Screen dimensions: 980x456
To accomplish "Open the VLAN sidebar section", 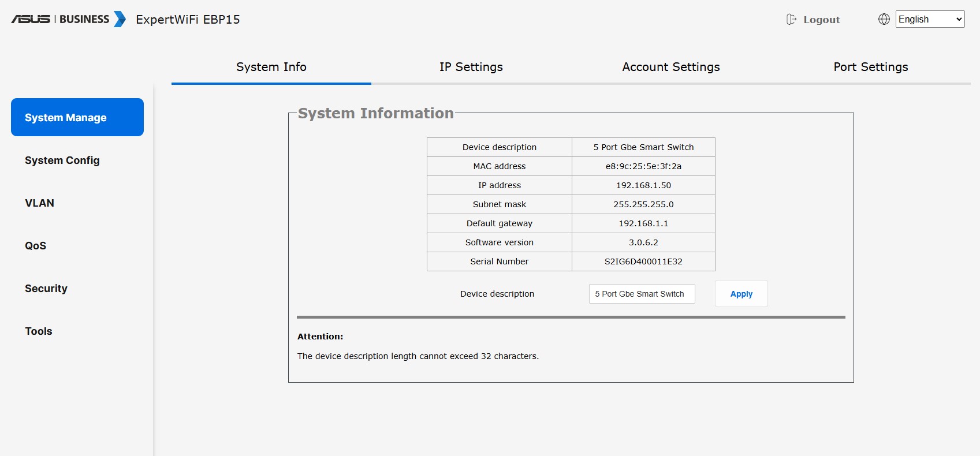I will pyautogui.click(x=39, y=203).
